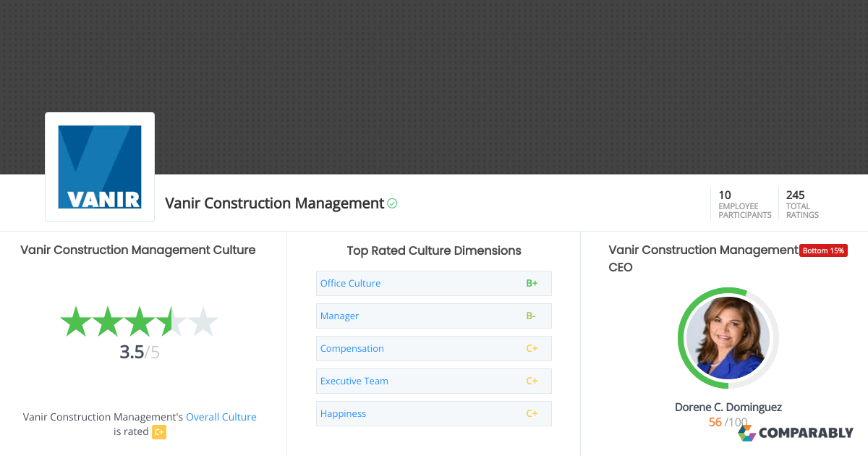Viewport: 868px width, 456px height.
Task: Click the green verified checkmark badge
Action: [x=391, y=203]
